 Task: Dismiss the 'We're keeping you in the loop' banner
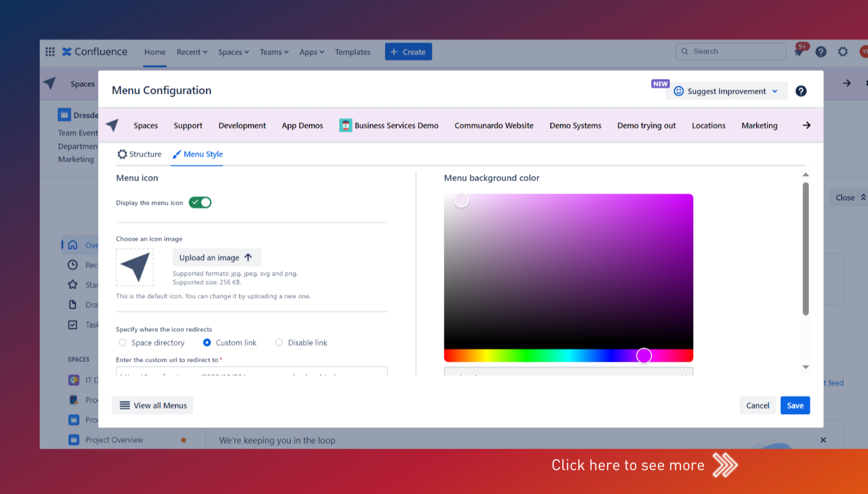(x=823, y=440)
